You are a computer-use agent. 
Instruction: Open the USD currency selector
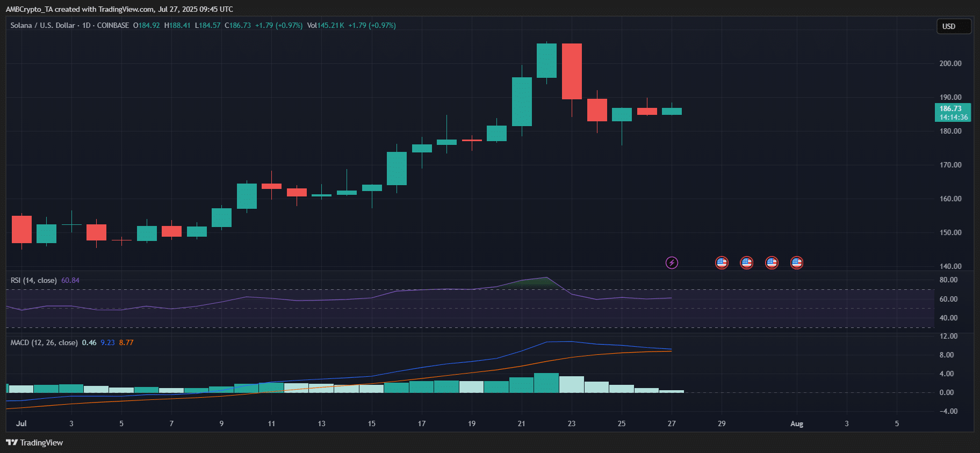pyautogui.click(x=954, y=26)
